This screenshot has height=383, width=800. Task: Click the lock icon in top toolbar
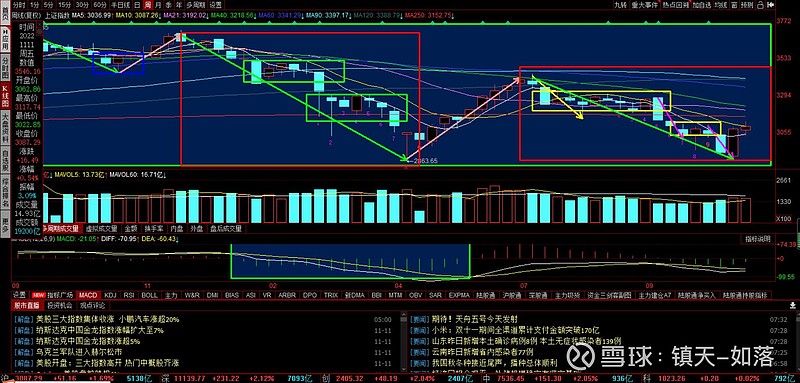point(760,5)
